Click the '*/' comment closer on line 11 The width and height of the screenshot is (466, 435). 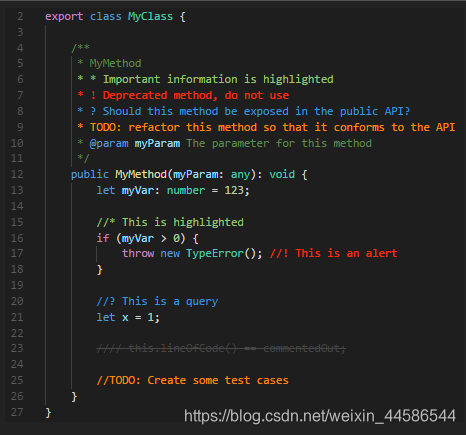coord(83,158)
